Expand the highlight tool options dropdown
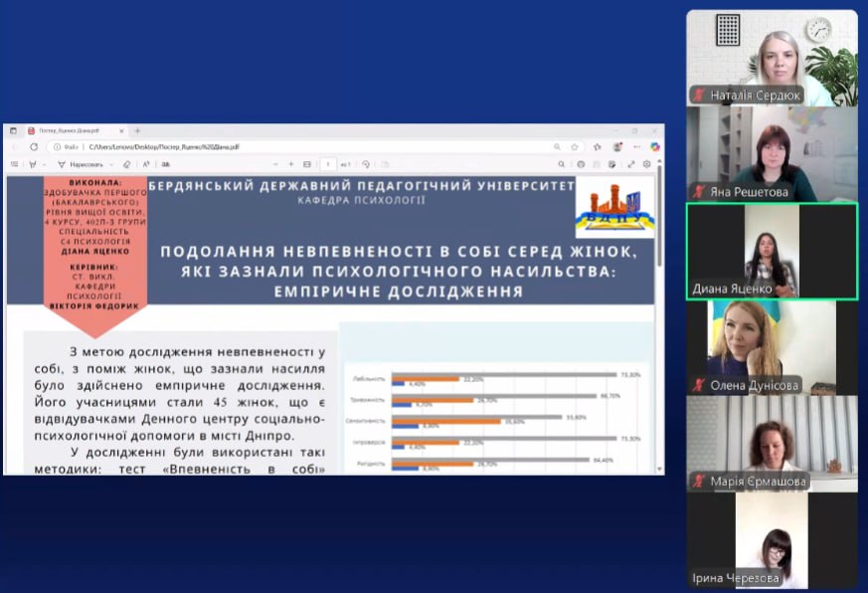Screen dimensions: 868x593 (45, 164)
